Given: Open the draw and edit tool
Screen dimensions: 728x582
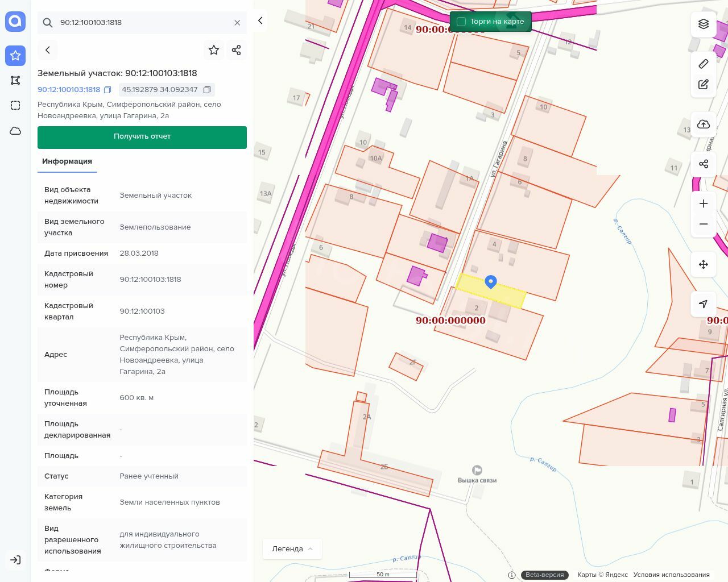Looking at the screenshot, I should point(703,85).
